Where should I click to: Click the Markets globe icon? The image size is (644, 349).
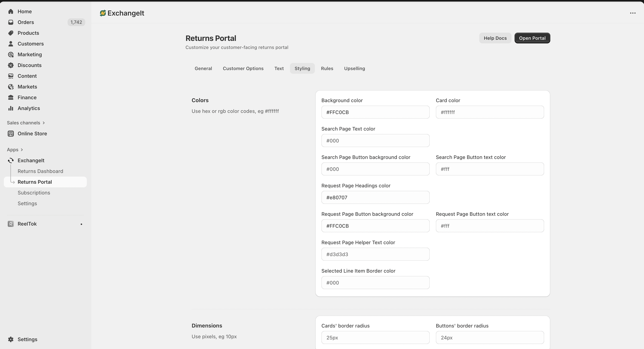point(11,87)
